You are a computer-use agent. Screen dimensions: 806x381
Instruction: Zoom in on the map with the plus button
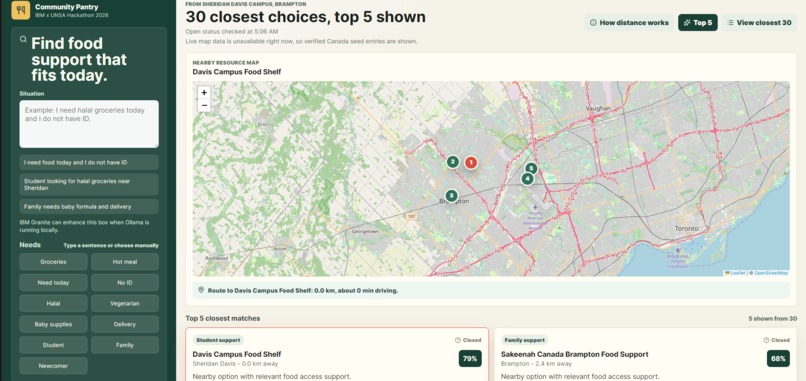(204, 93)
